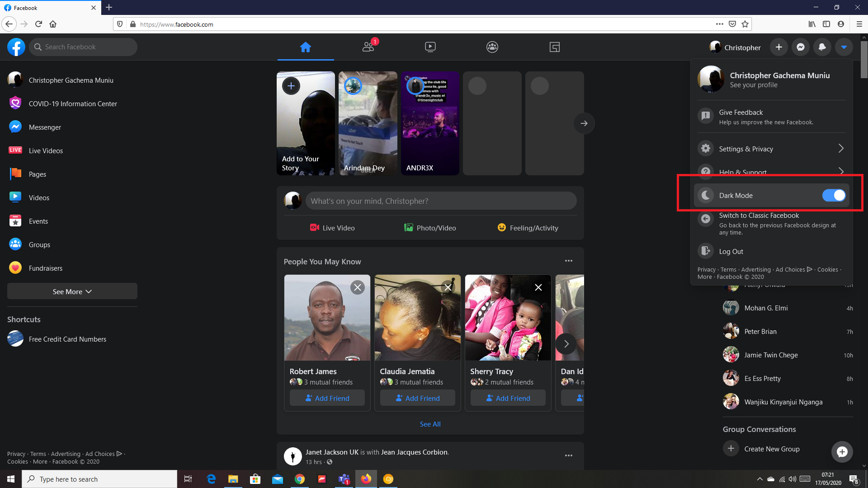Open the Groups tab in the top bar

[x=492, y=47]
